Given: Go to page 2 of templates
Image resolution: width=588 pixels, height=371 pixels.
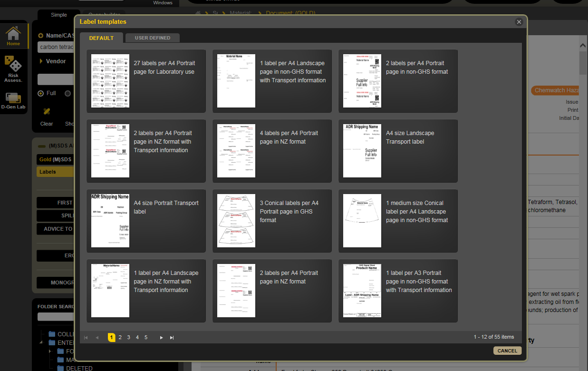Looking at the screenshot, I should coord(120,337).
